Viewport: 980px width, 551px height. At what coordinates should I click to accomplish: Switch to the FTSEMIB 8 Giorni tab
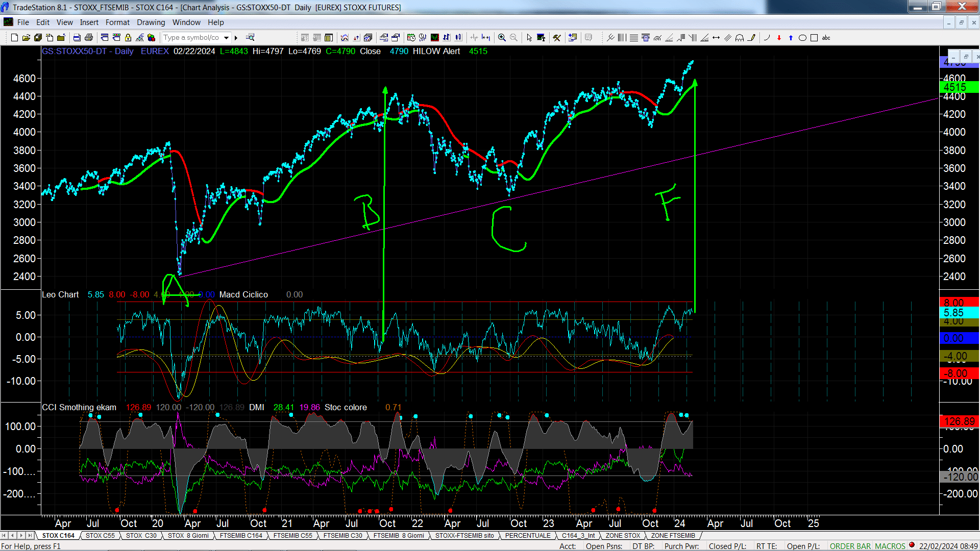pyautogui.click(x=399, y=536)
